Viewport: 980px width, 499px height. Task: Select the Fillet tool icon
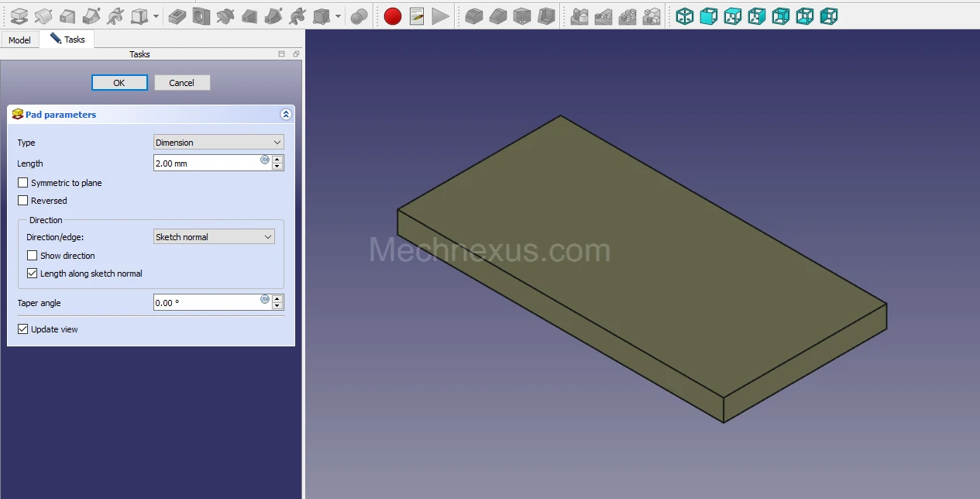474,15
